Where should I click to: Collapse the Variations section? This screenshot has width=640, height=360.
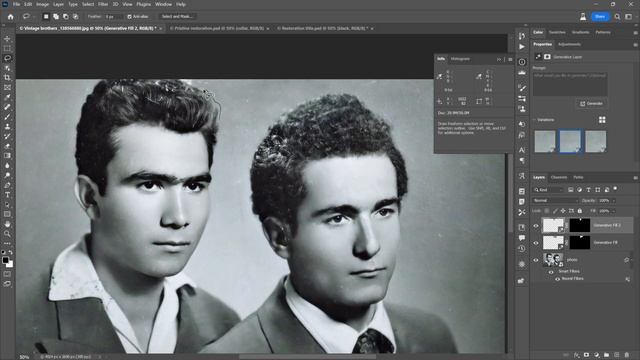[x=535, y=120]
